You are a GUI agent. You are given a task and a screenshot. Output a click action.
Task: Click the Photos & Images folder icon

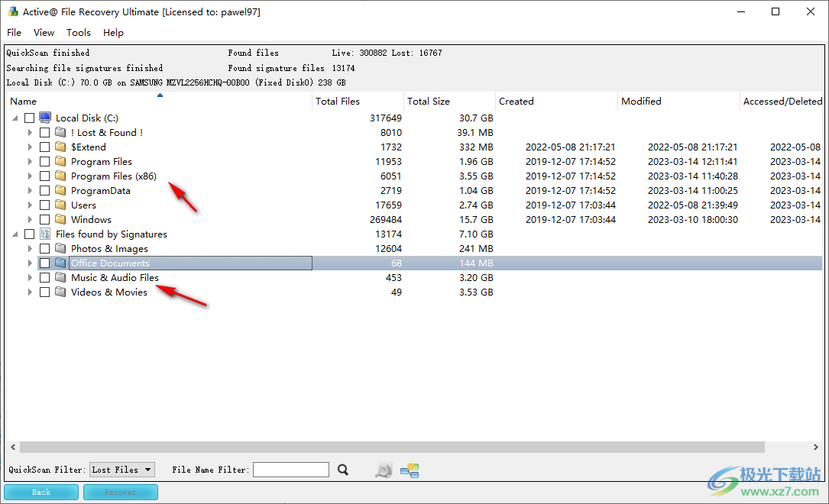tap(61, 248)
